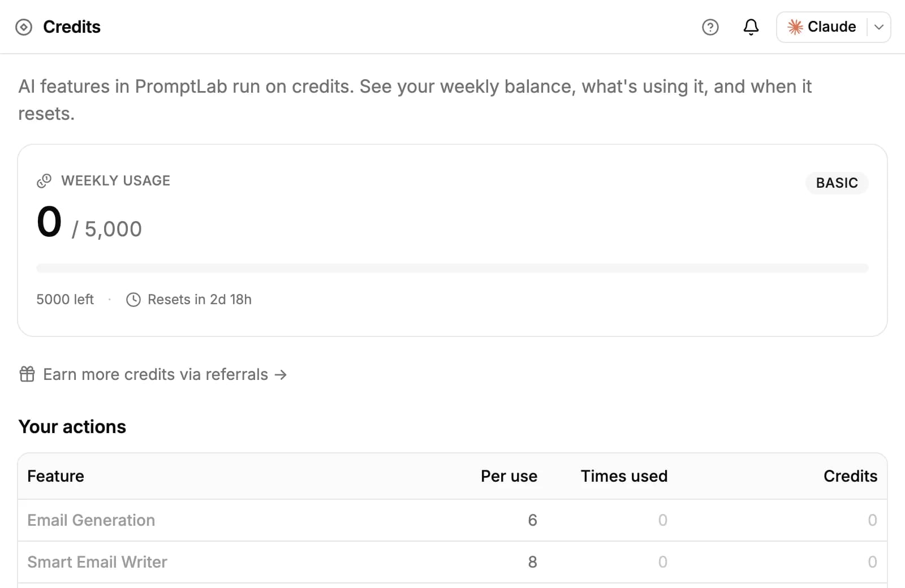Click the Resets in 2d 18h text
The width and height of the screenshot is (905, 588).
200,300
